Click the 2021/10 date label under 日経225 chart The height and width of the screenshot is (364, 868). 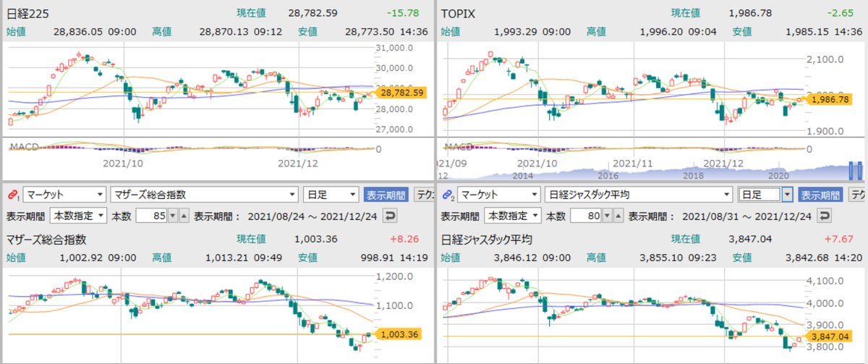coord(124,164)
